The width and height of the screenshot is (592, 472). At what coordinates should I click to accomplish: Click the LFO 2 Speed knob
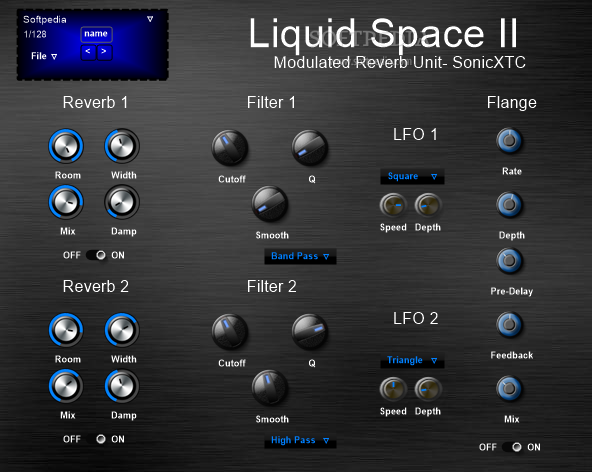pos(393,389)
